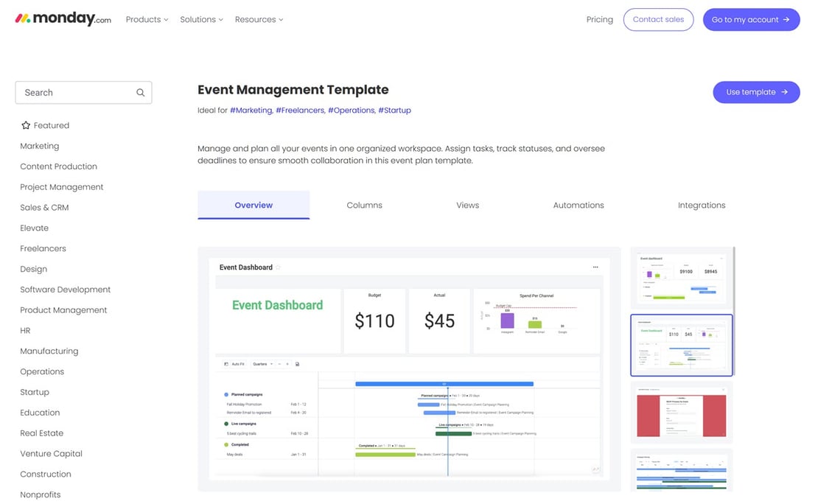This screenshot has width=818, height=504.
Task: Select Marketing category in sidebar
Action: (x=40, y=146)
